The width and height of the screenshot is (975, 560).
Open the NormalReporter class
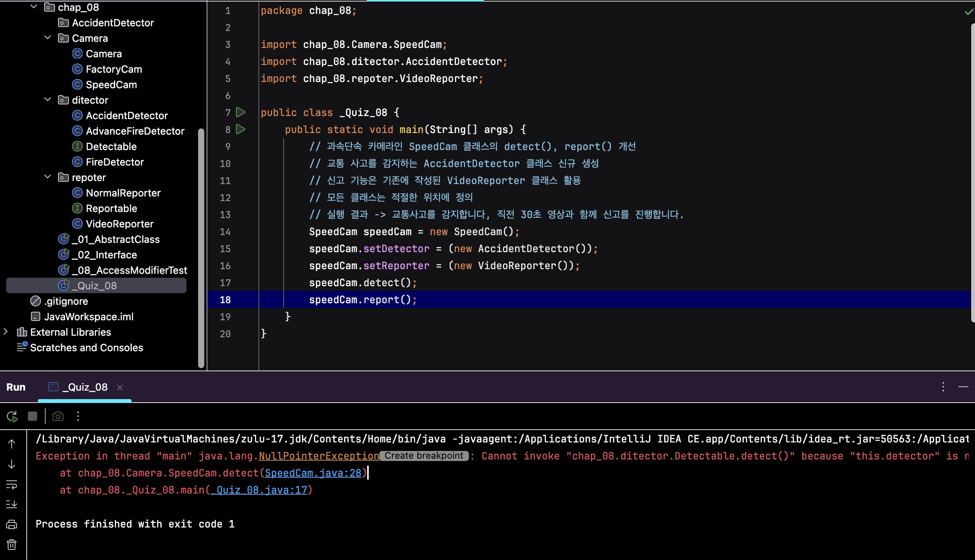[116, 193]
